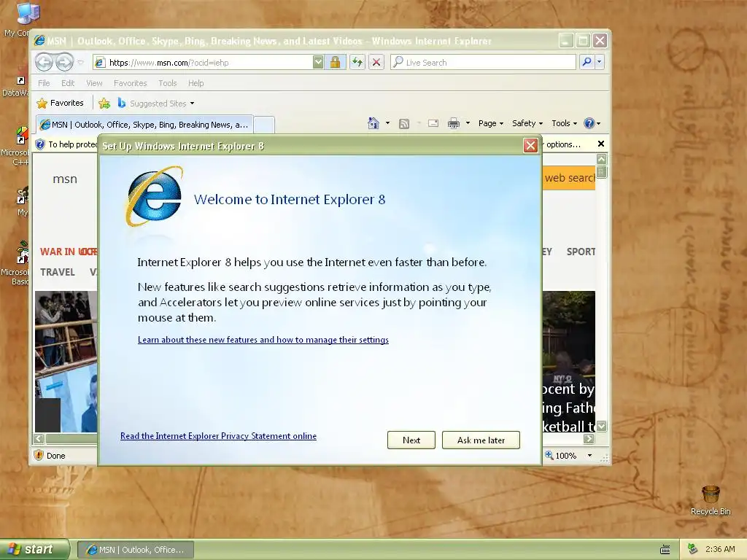This screenshot has width=747, height=560.
Task: Click the vertical scrollbar up arrow
Action: 602,159
